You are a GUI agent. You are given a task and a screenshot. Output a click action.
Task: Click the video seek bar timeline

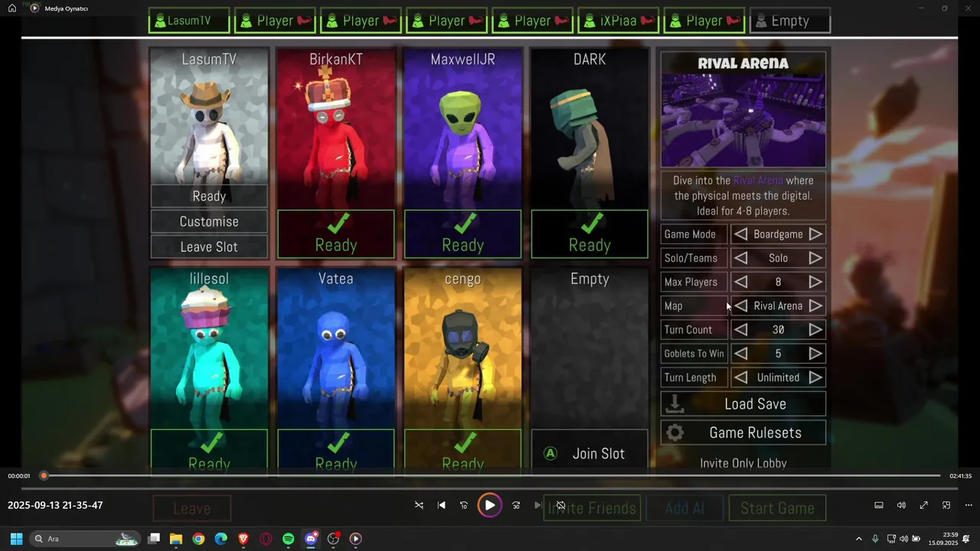490,476
